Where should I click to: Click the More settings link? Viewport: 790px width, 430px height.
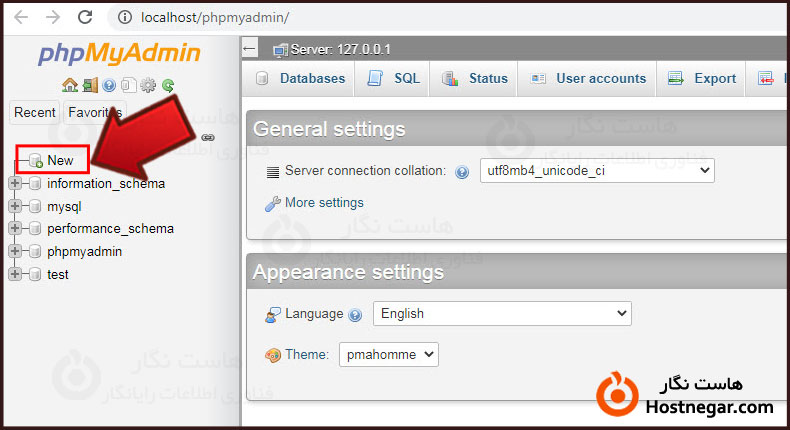click(x=324, y=203)
